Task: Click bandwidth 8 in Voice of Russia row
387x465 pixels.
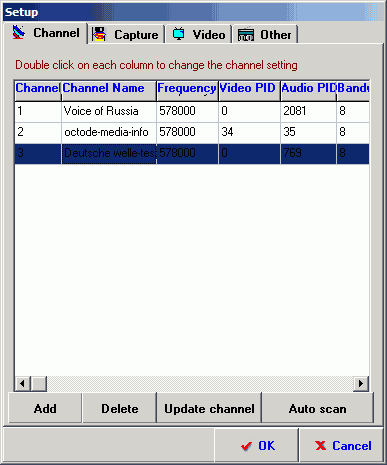Action: (x=353, y=111)
